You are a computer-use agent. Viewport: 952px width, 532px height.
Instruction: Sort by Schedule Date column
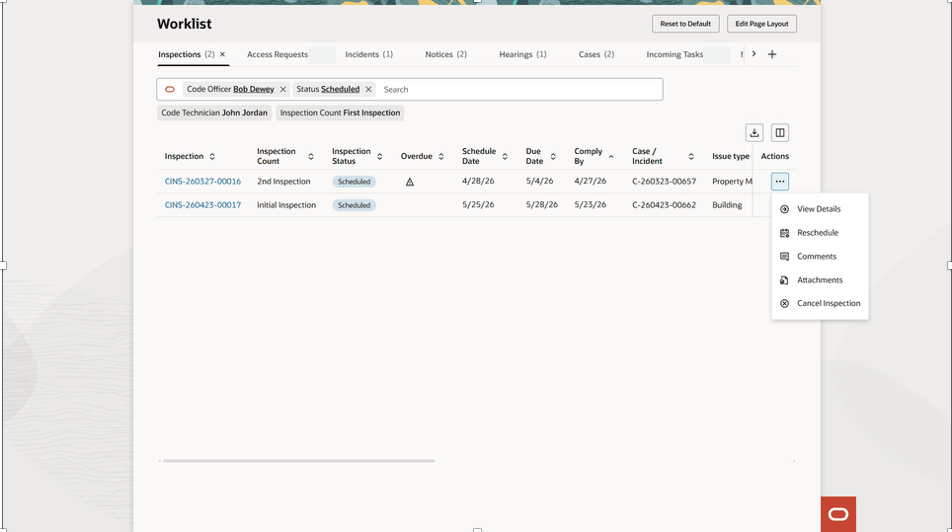pos(505,157)
